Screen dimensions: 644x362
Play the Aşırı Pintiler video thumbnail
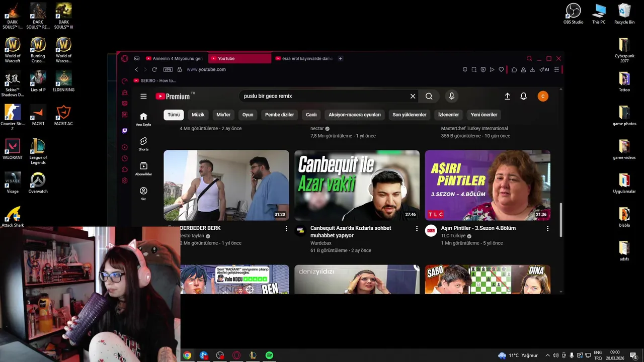(488, 186)
